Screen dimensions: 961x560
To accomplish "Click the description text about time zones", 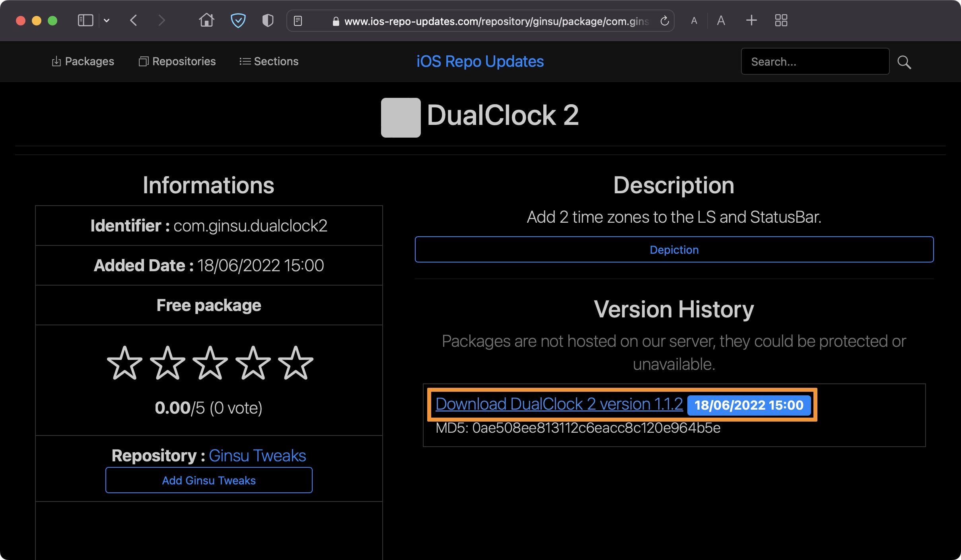I will click(x=674, y=217).
